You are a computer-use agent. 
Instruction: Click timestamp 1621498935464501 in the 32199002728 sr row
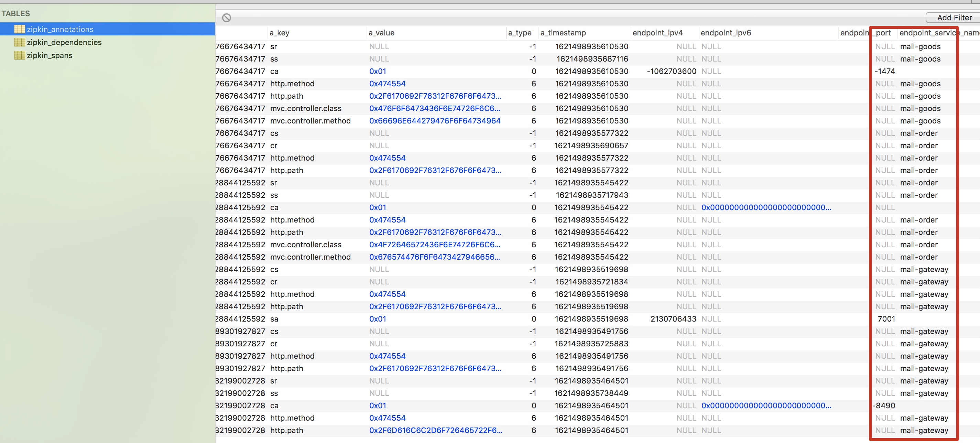[591, 381]
